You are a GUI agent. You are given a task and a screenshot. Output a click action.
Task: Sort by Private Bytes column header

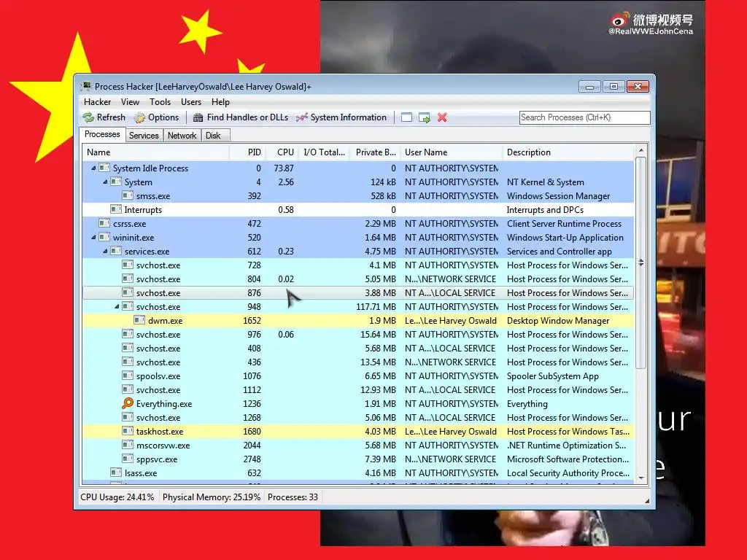point(376,152)
